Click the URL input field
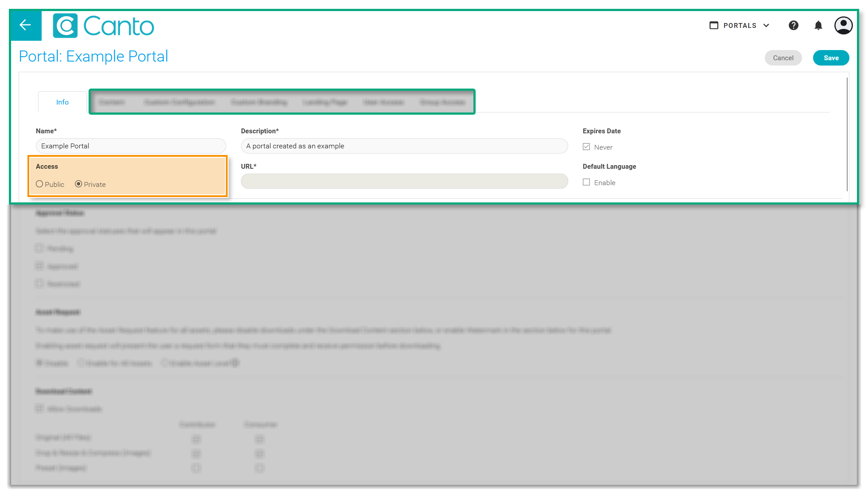868x496 pixels. (404, 181)
